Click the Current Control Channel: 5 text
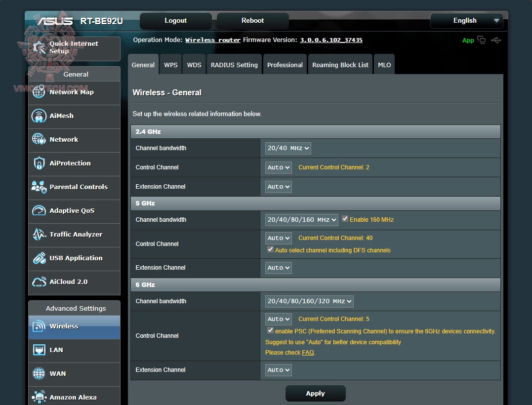 point(333,319)
